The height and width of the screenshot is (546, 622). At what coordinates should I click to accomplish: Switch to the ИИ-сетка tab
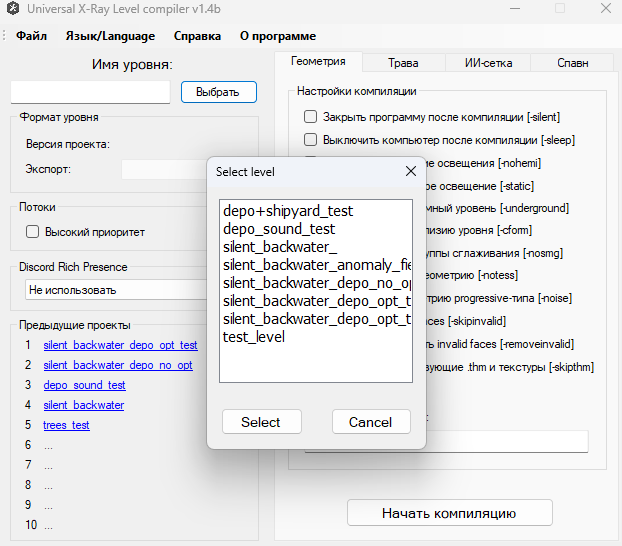tap(488, 62)
